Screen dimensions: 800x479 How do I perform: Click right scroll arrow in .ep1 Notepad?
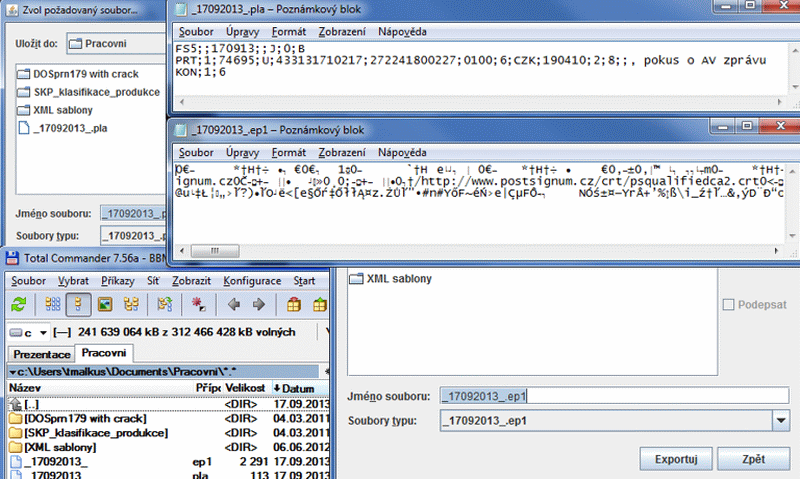coord(777,251)
